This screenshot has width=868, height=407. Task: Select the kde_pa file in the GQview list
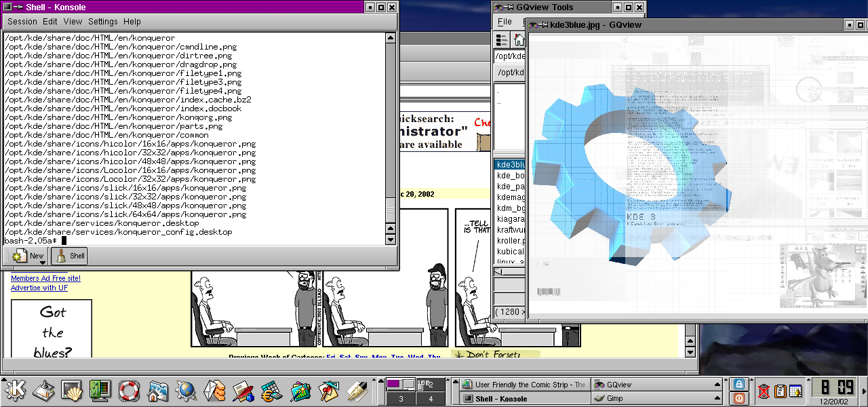coord(511,186)
